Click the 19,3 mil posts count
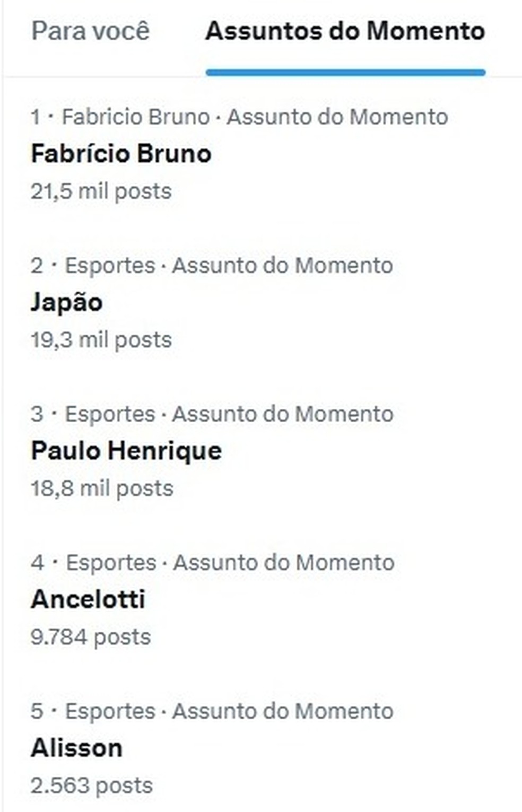Screen dimensions: 522x812 (101, 340)
